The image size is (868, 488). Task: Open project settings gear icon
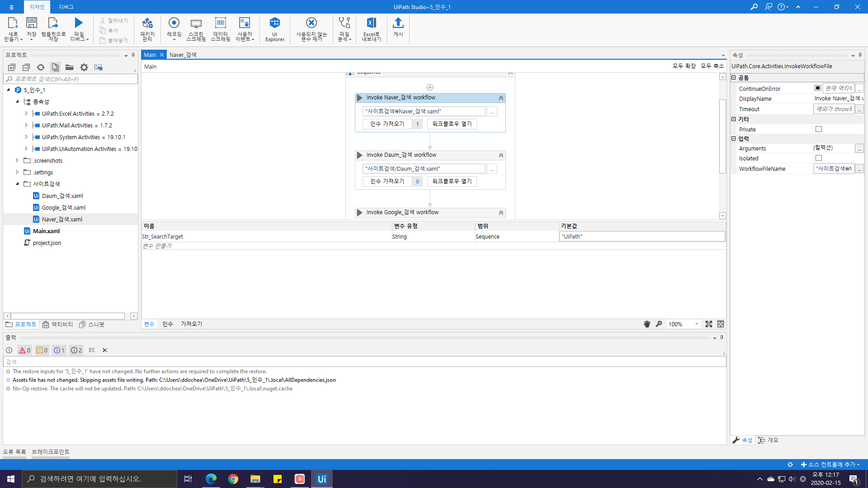[x=84, y=67]
